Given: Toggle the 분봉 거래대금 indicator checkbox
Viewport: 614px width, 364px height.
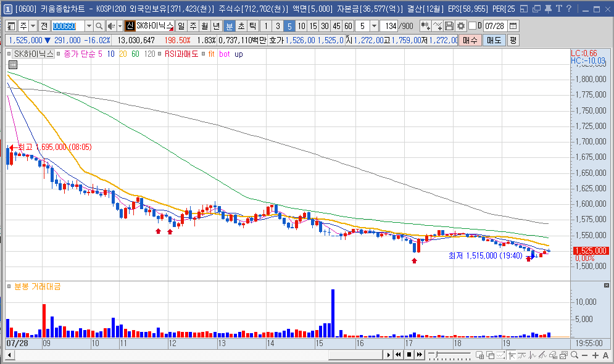Looking at the screenshot, I should pos(9,286).
